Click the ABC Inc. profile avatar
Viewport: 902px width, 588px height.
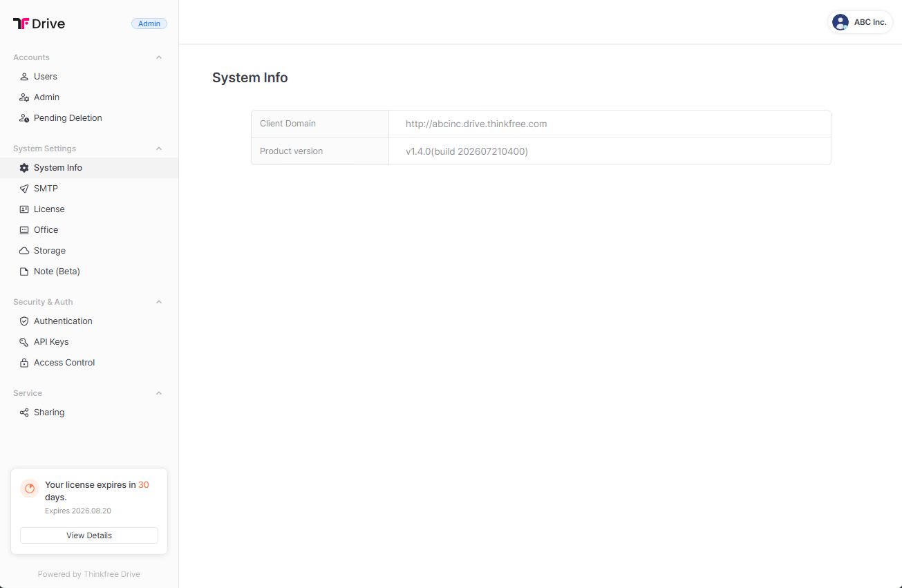click(840, 22)
